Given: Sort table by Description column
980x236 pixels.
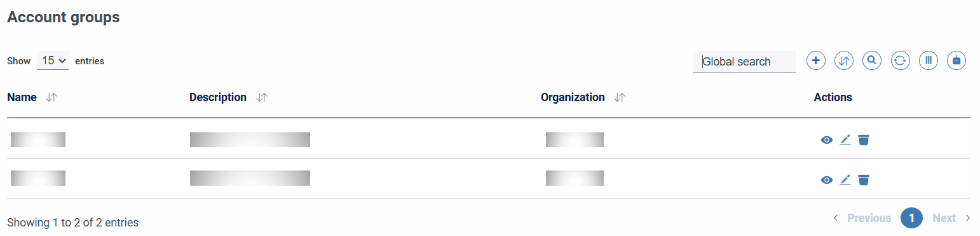Looking at the screenshot, I should pos(261,98).
